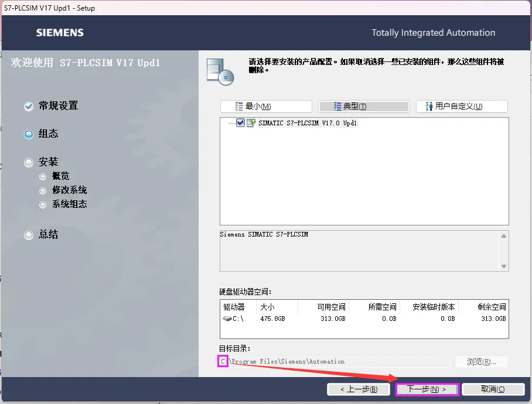532x404 pixels.
Task: Click the target directory path field
Action: point(334,362)
